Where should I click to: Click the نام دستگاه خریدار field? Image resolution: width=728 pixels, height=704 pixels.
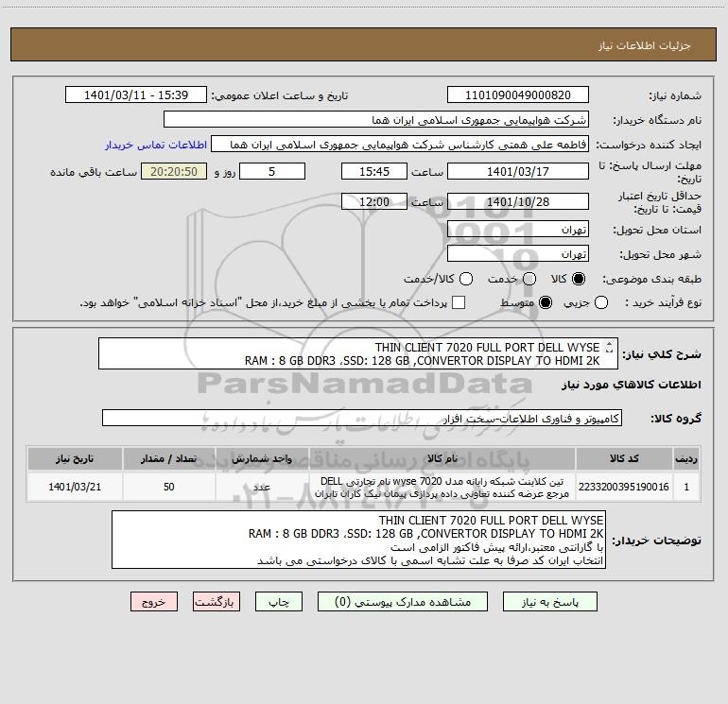[x=376, y=120]
